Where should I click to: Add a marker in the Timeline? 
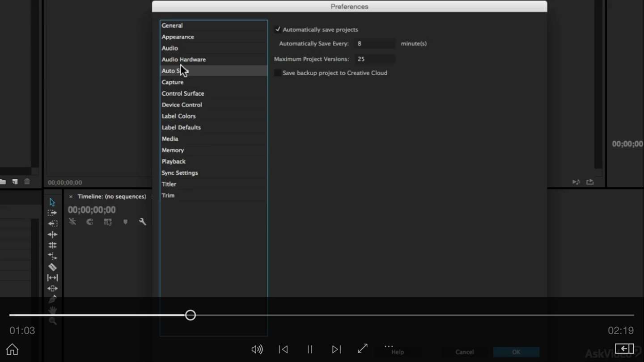click(x=125, y=222)
